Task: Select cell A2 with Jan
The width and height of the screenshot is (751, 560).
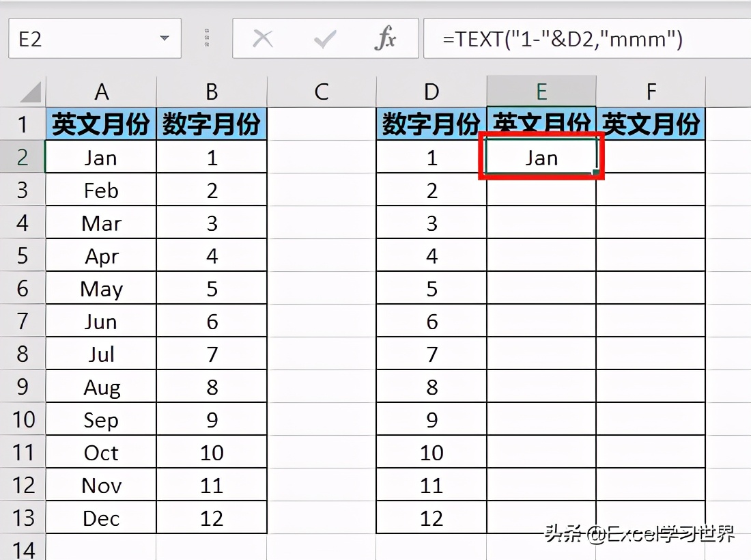Action: (x=101, y=157)
